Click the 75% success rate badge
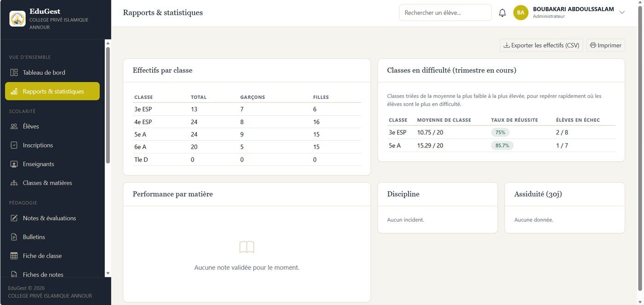 [500, 132]
